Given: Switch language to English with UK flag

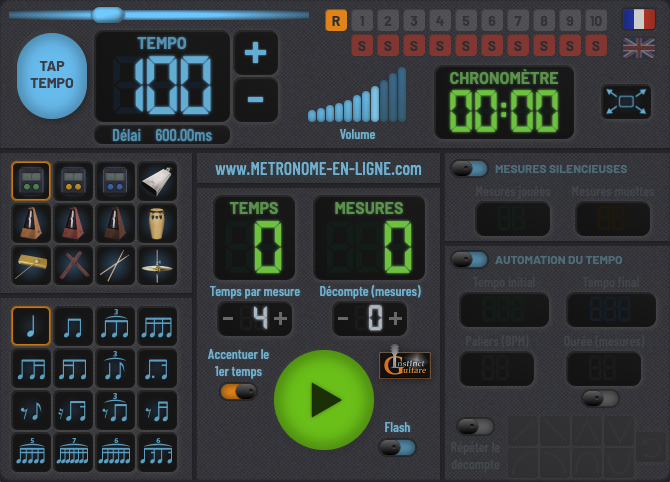Looking at the screenshot, I should point(638,47).
